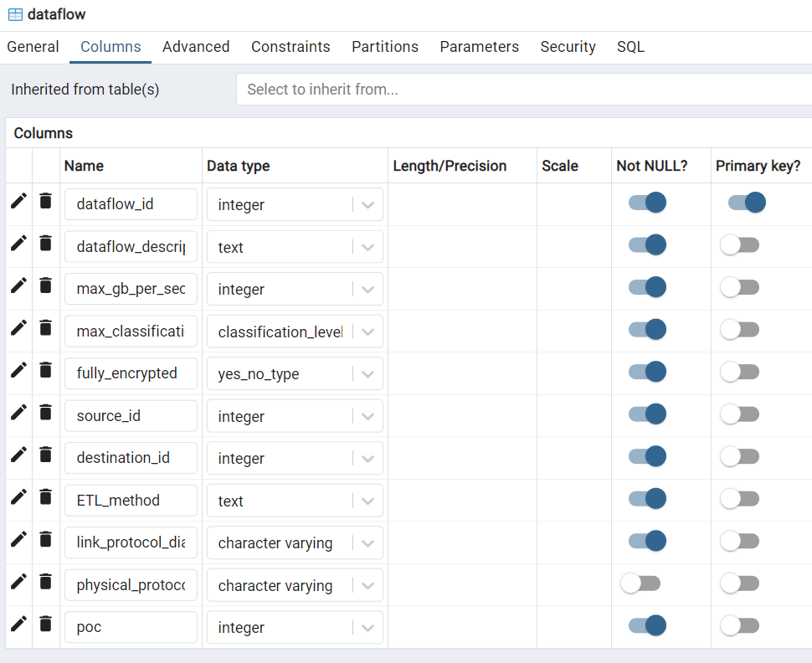
Task: Go to the Security tab
Action: pos(568,47)
